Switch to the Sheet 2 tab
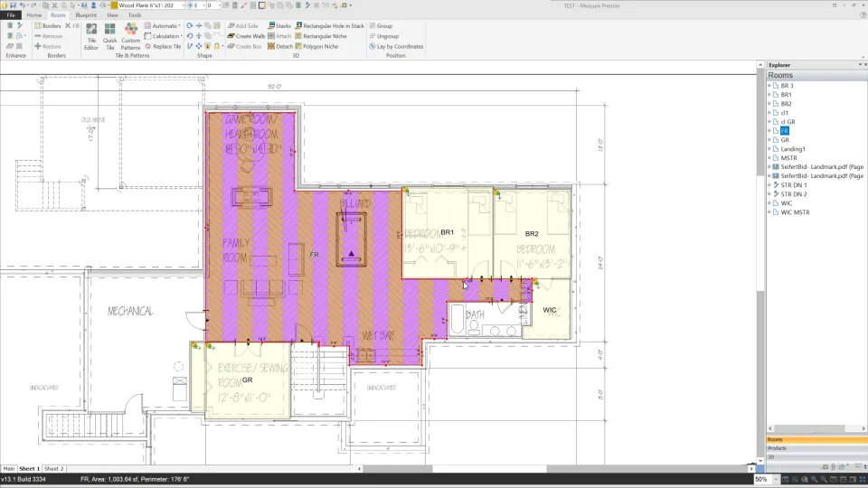Image resolution: width=868 pixels, height=488 pixels. [x=54, y=469]
